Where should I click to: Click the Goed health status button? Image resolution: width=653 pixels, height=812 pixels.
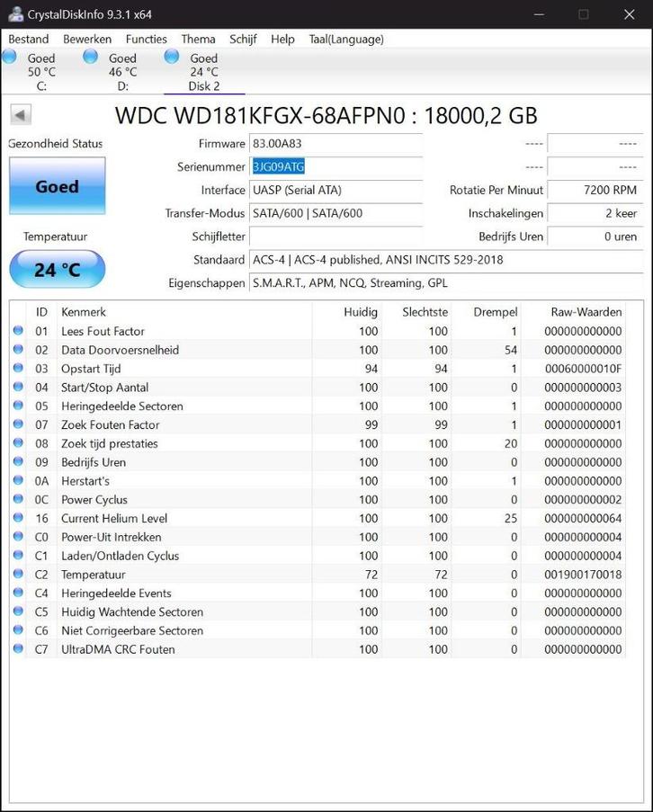point(57,186)
